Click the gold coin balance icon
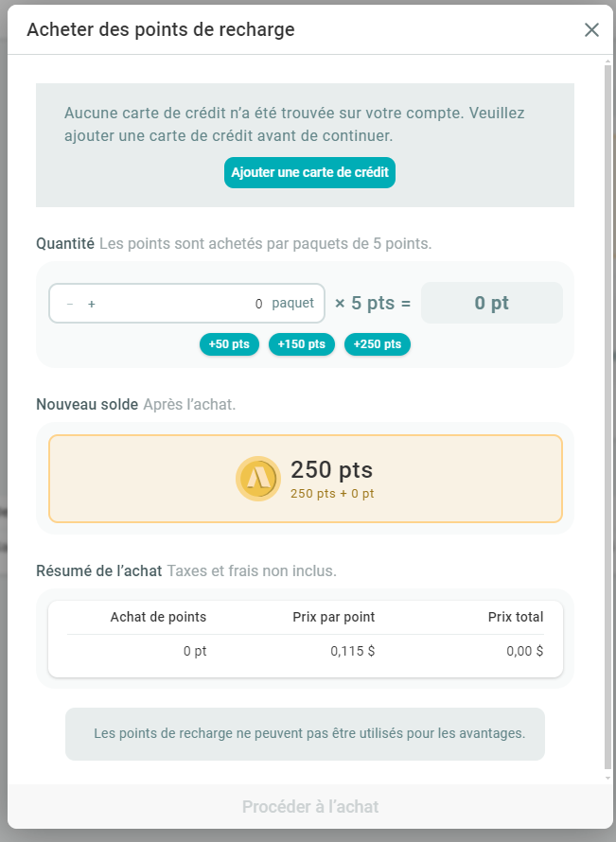Screen dimensions: 616x842 tap(257, 478)
